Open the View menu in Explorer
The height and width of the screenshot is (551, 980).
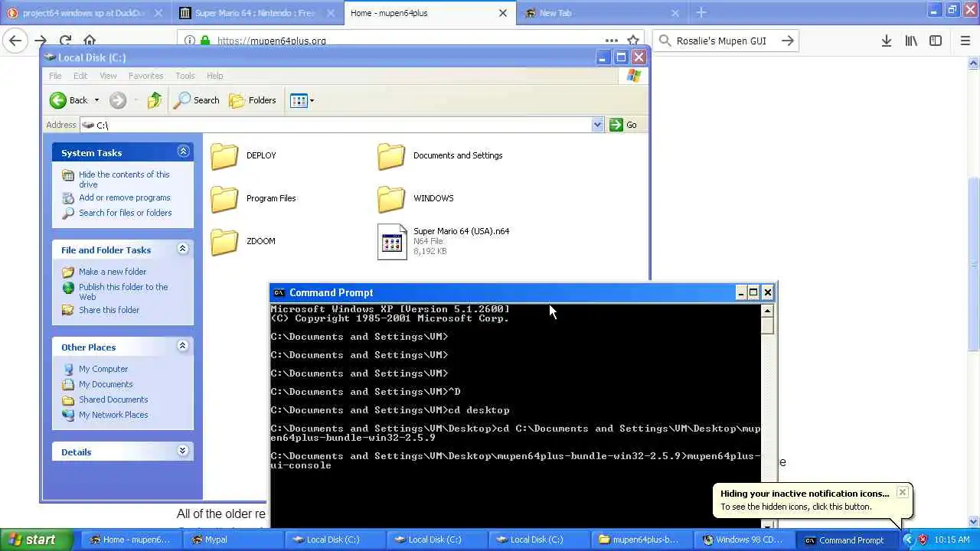click(x=108, y=76)
